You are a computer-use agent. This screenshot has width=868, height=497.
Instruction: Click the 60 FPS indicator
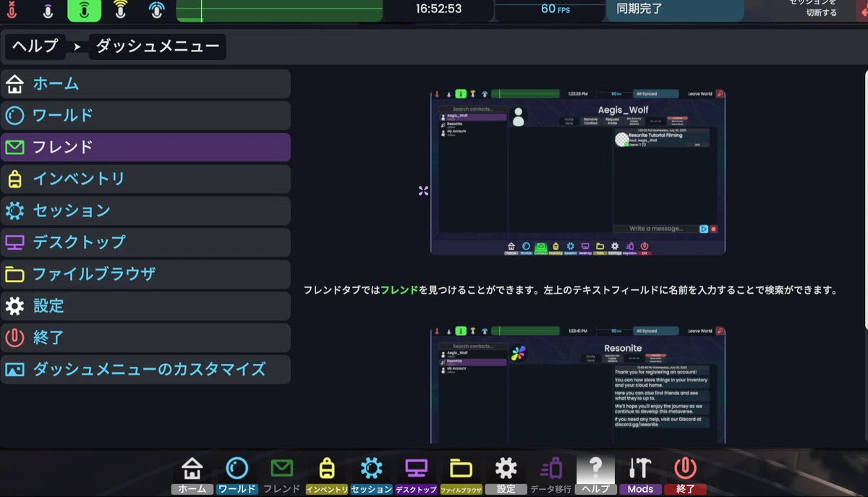(x=556, y=9)
